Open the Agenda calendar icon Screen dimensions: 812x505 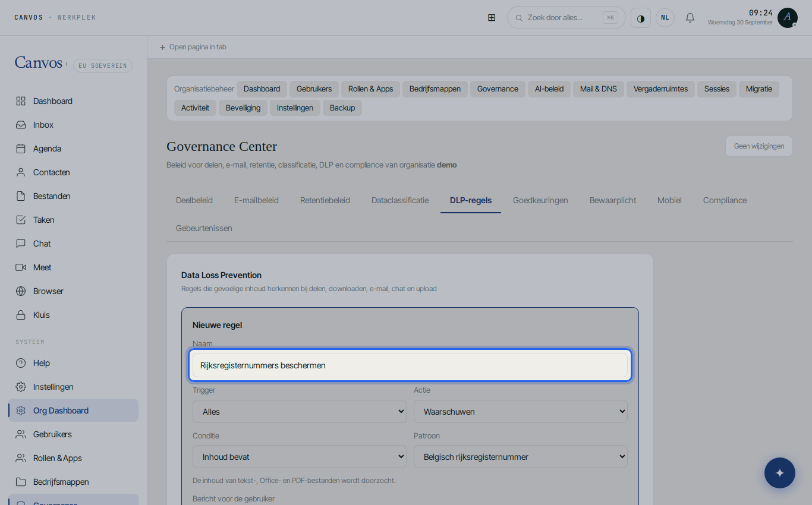(21, 149)
